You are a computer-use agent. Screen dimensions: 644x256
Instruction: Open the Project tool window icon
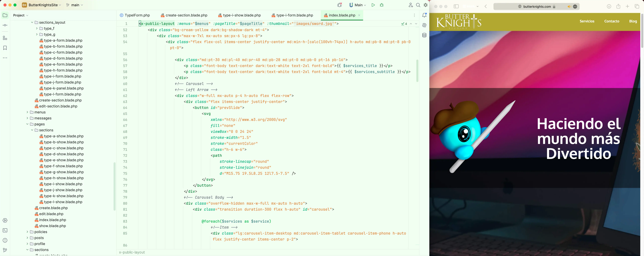5,15
